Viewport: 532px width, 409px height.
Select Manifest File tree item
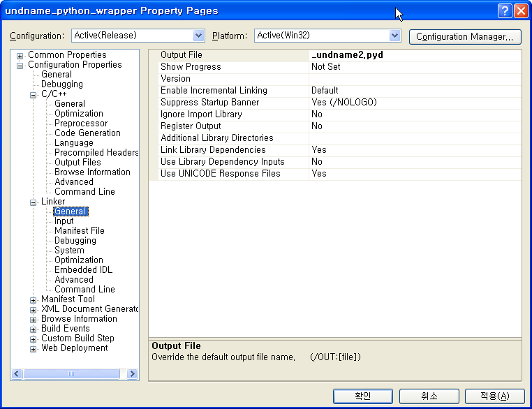click(x=80, y=230)
